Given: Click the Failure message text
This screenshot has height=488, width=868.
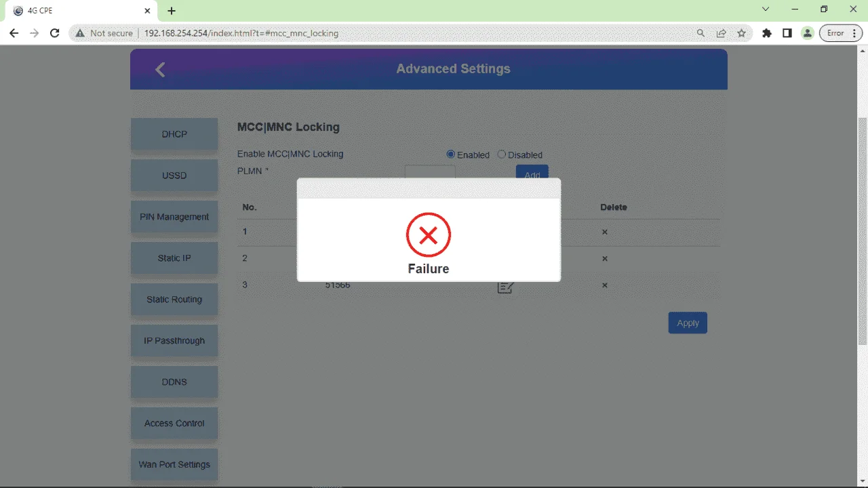Looking at the screenshot, I should [429, 268].
